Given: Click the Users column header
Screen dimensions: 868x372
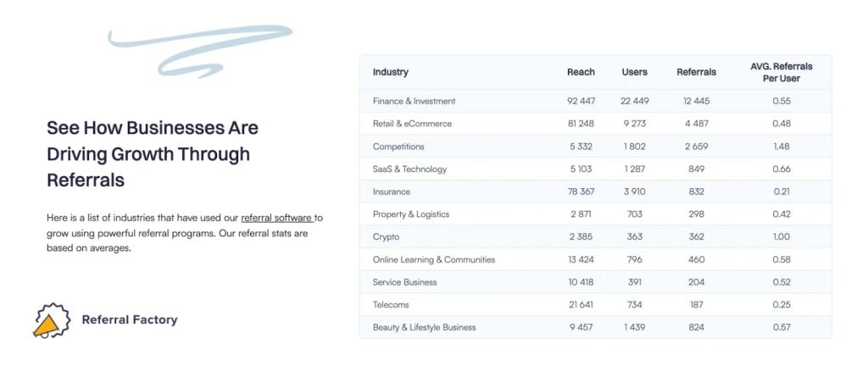Looking at the screenshot, I should tap(634, 72).
